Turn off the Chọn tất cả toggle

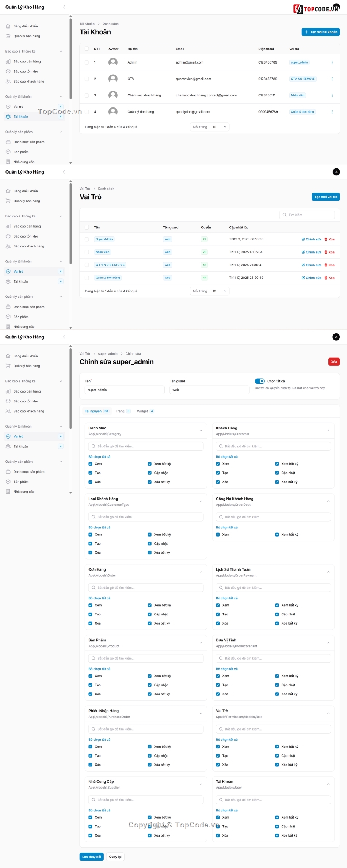[x=260, y=381]
